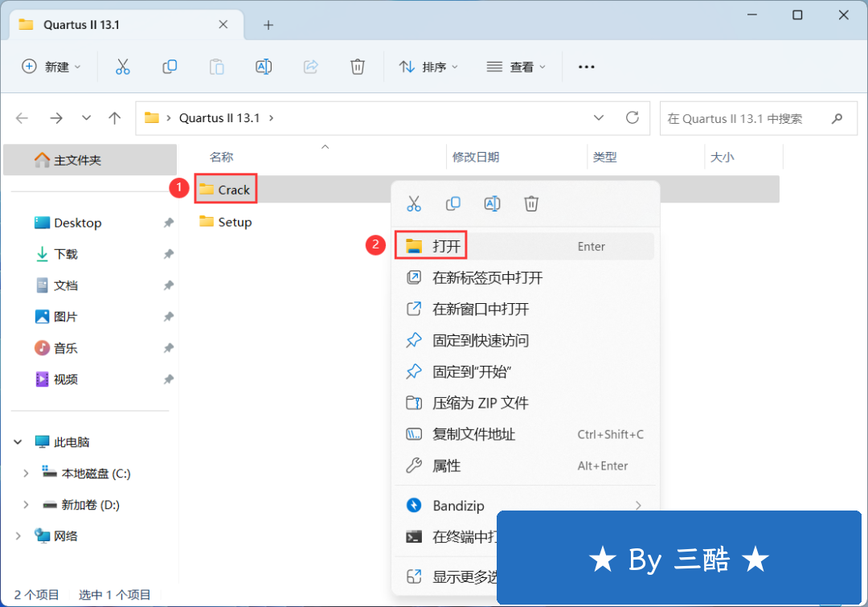Open the 新建 dropdown
The image size is (868, 607).
51,67
